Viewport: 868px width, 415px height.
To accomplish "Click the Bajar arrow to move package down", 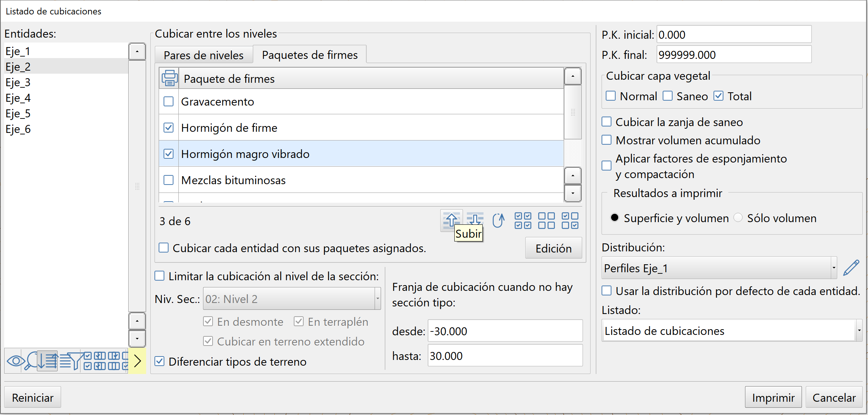I will pos(475,220).
